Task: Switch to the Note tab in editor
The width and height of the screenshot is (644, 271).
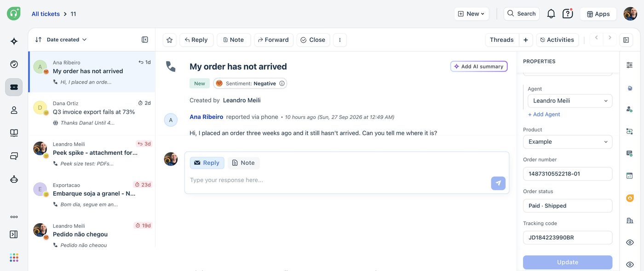Action: [243, 163]
